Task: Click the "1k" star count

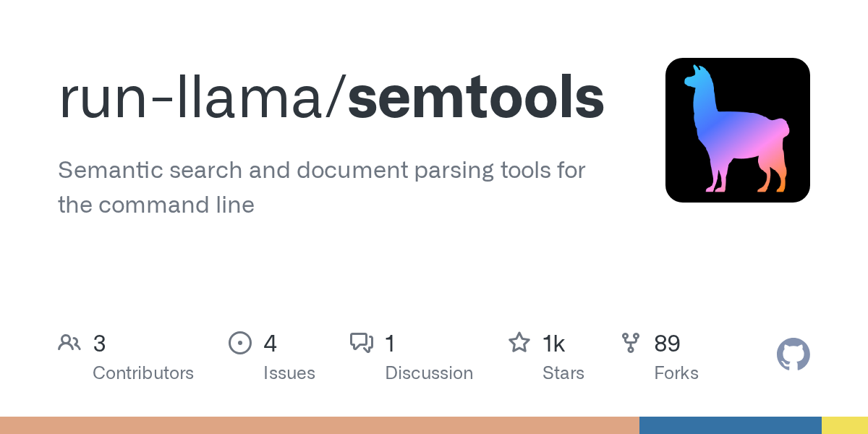Action: click(x=553, y=344)
